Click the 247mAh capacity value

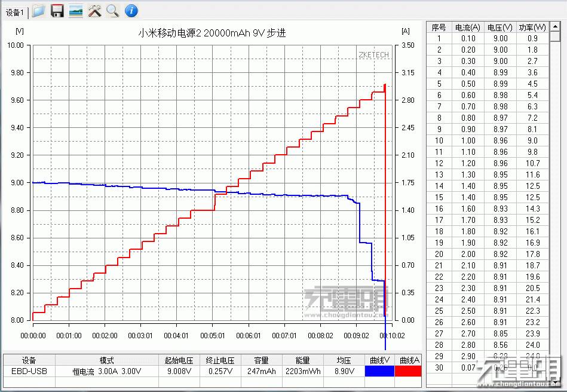point(261,372)
